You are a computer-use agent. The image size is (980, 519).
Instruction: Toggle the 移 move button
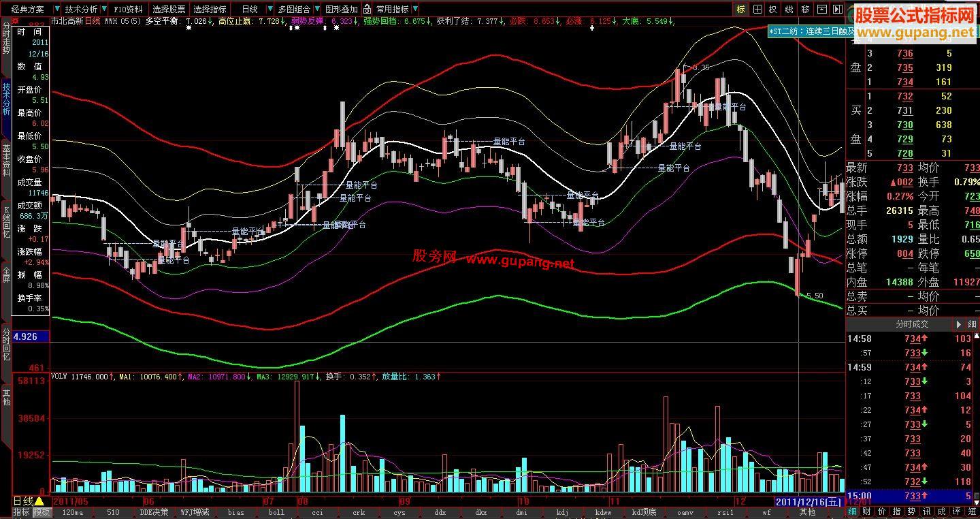tap(806, 10)
